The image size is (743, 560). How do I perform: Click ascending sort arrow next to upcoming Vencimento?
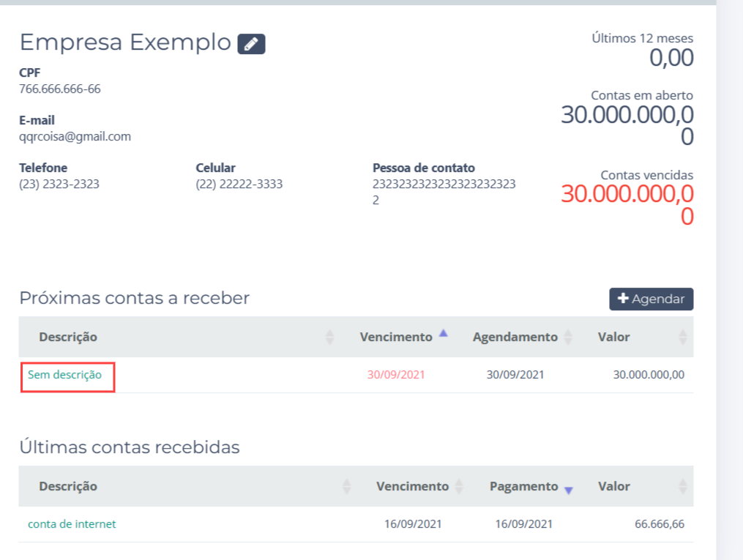[x=443, y=334]
